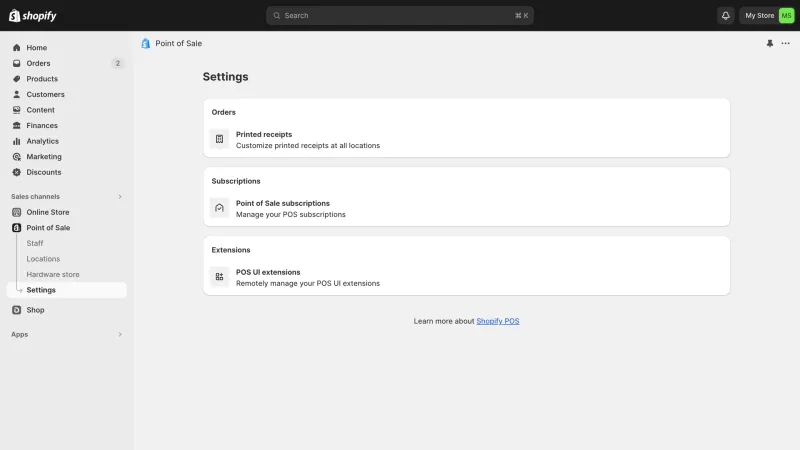800x450 pixels.
Task: Open the three-dot more actions menu
Action: tap(785, 43)
